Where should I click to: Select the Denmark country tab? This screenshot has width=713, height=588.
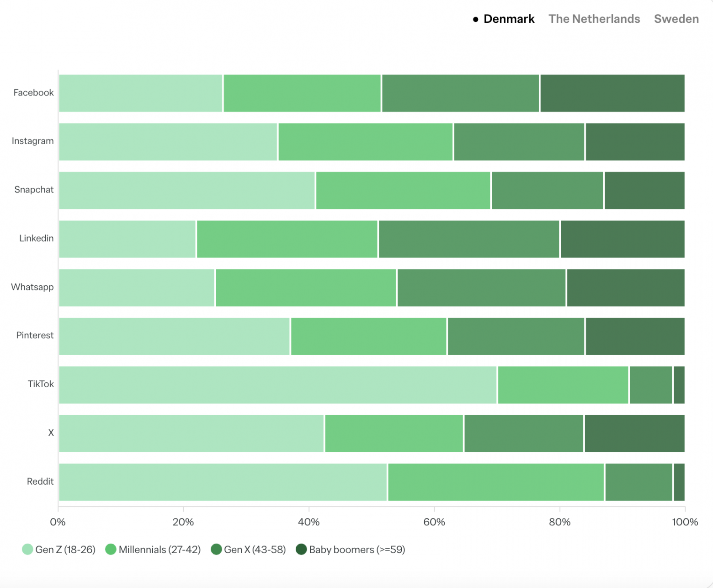coord(508,19)
